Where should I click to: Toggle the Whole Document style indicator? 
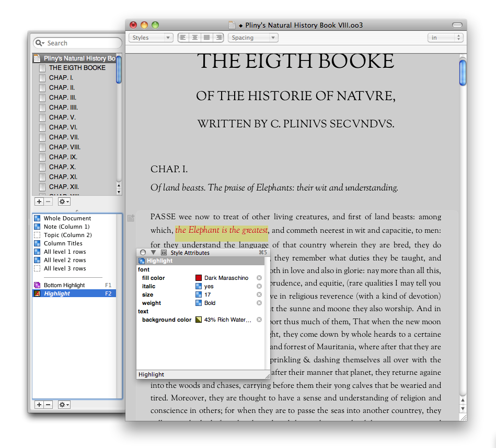(x=37, y=218)
